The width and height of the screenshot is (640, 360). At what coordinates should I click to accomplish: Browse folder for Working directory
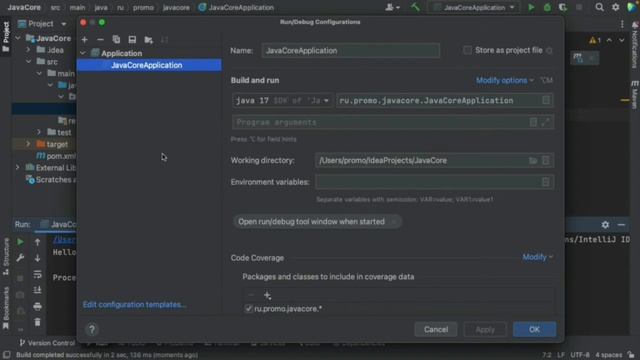coord(533,160)
